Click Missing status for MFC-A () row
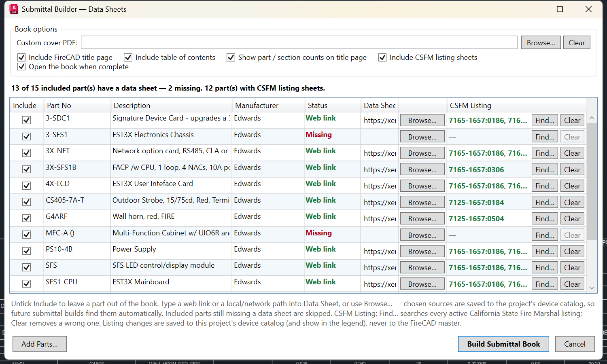Image resolution: width=607 pixels, height=364 pixels. click(x=318, y=233)
